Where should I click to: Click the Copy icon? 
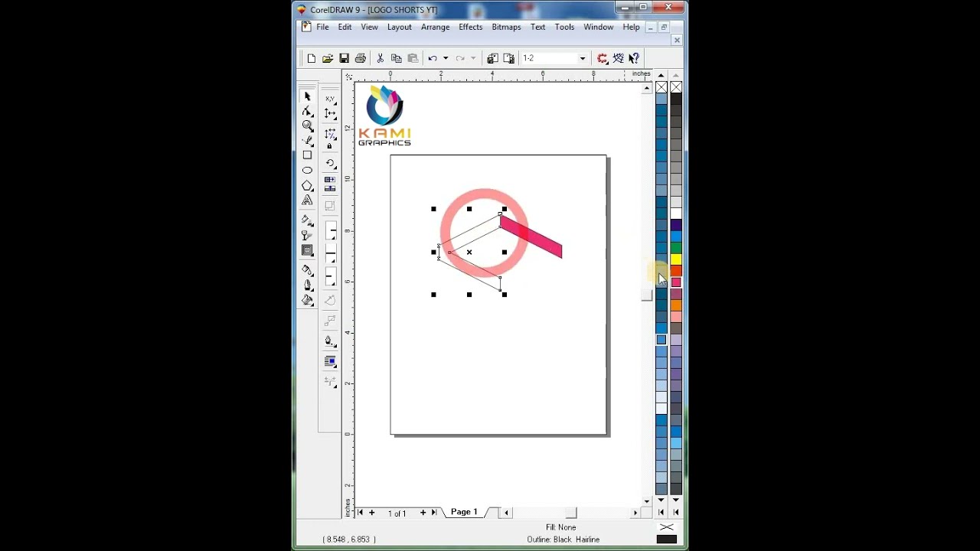(x=396, y=58)
